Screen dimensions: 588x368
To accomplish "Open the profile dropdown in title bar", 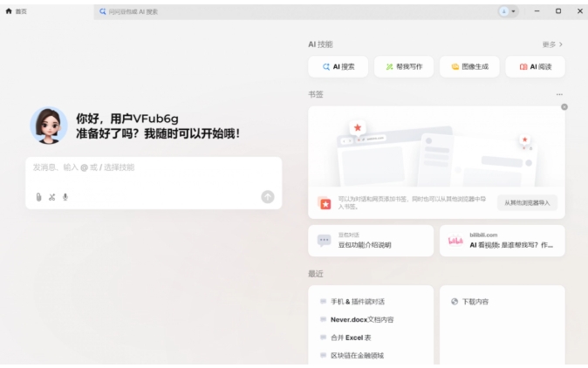I will (508, 11).
